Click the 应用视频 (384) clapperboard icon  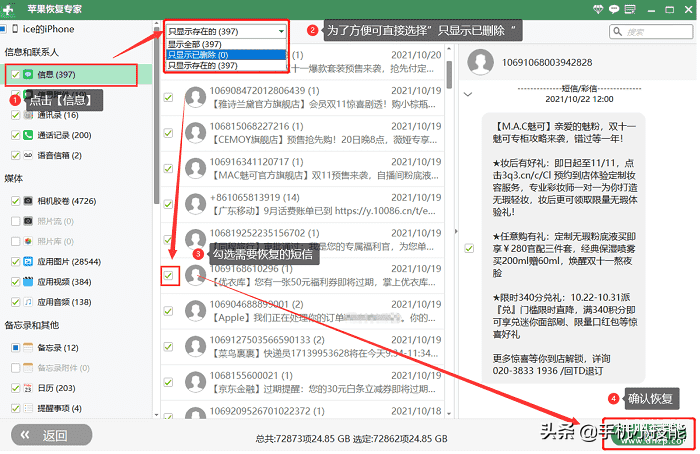28,282
